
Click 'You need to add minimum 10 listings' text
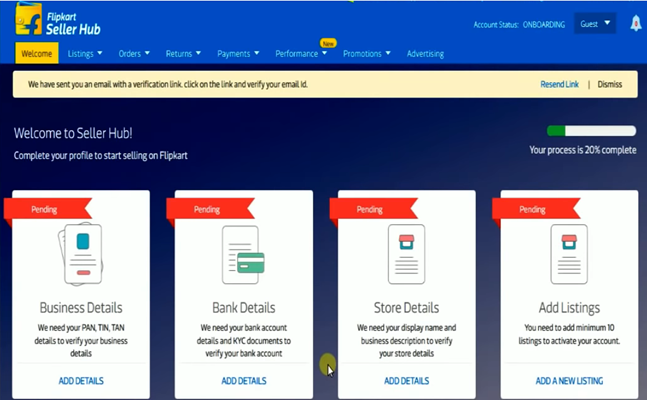569,334
